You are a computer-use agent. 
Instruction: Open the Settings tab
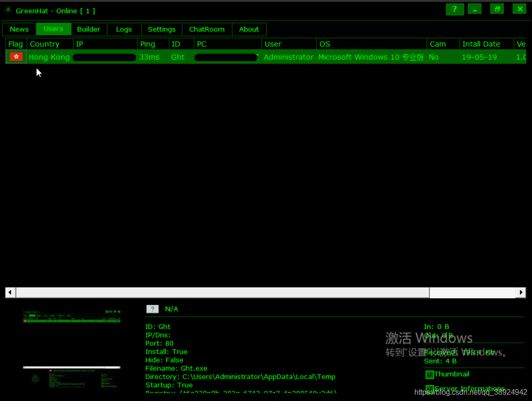pos(162,29)
